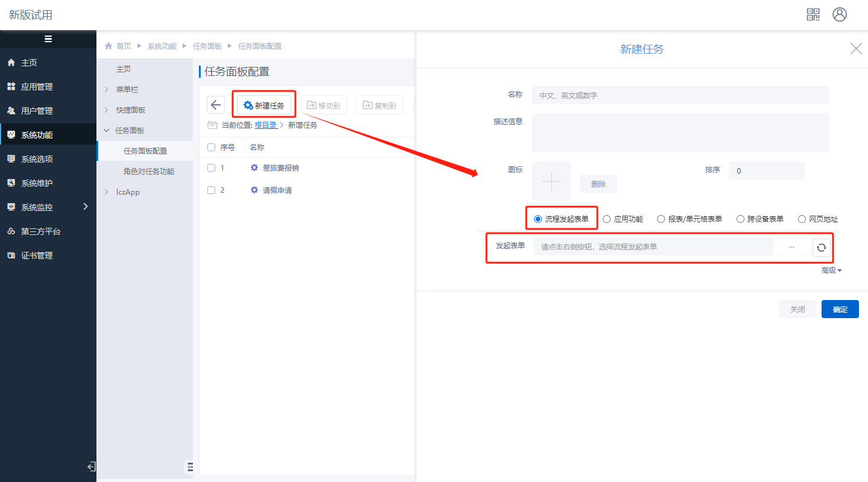Expand 系统监控 submenu in sidebar
This screenshot has width=868, height=482.
(x=85, y=207)
